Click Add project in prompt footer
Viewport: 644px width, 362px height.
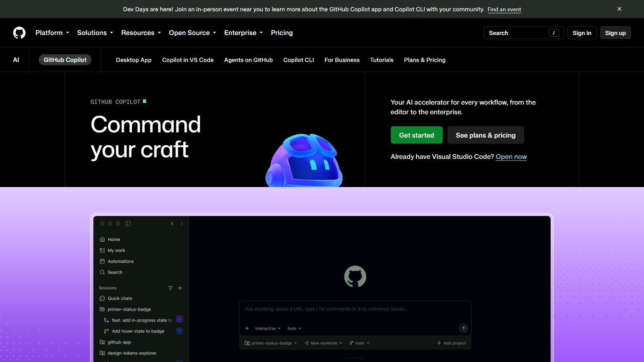pyautogui.click(x=451, y=343)
